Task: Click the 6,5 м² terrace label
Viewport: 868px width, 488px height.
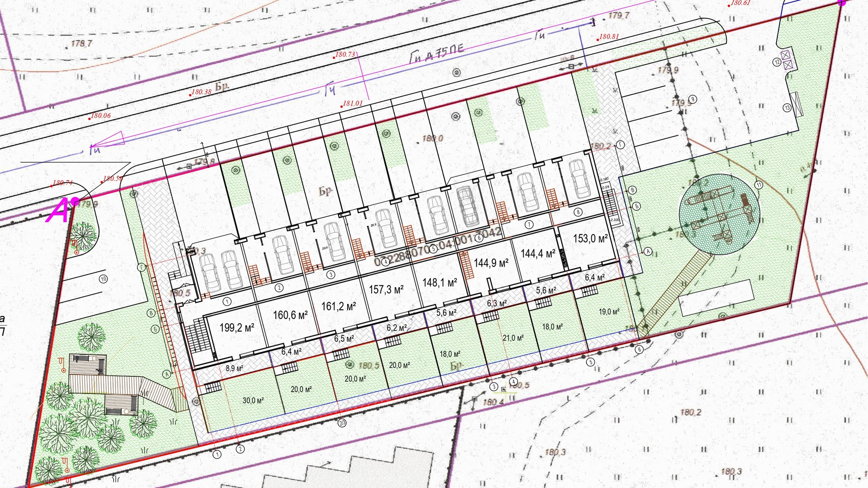Action: [344, 339]
